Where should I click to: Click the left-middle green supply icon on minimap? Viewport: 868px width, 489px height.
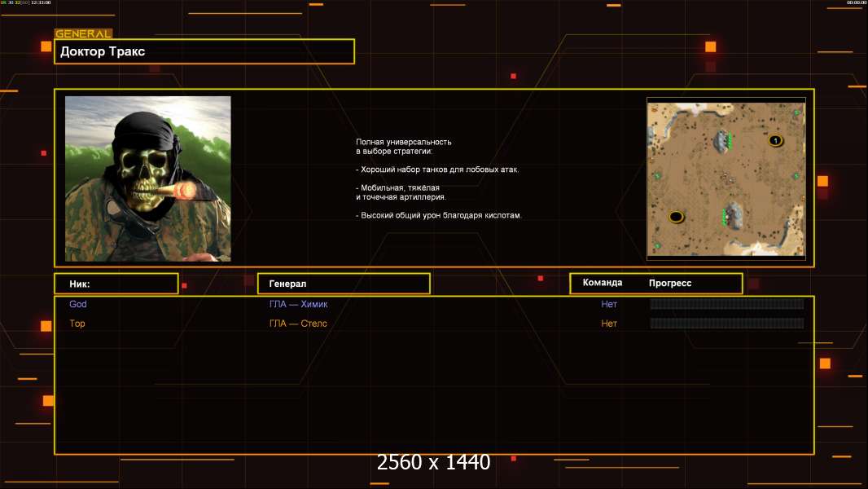click(657, 176)
